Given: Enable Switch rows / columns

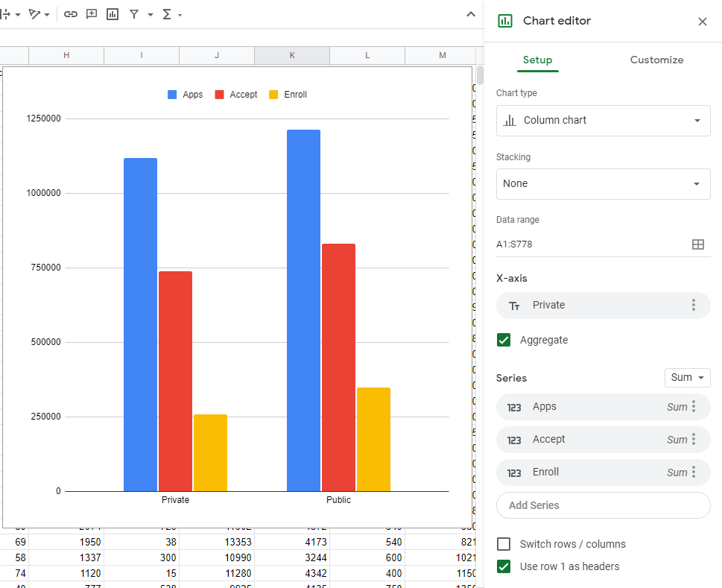Looking at the screenshot, I should pyautogui.click(x=504, y=544).
